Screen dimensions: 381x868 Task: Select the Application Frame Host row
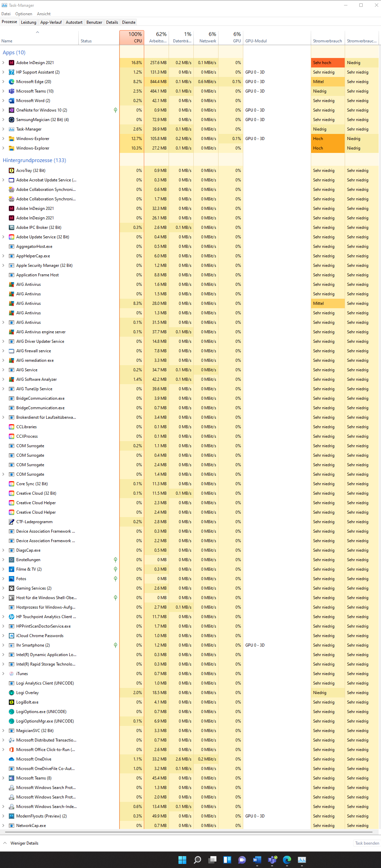click(190, 275)
